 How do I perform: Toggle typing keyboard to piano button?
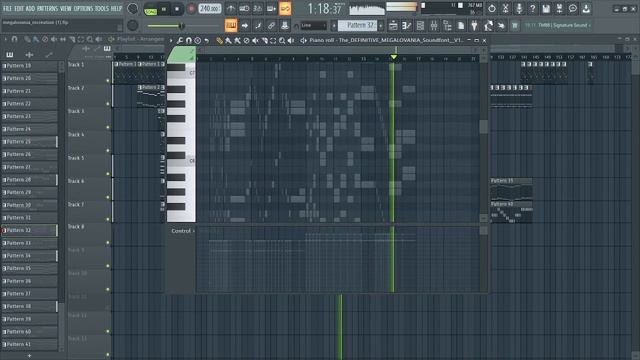click(231, 26)
